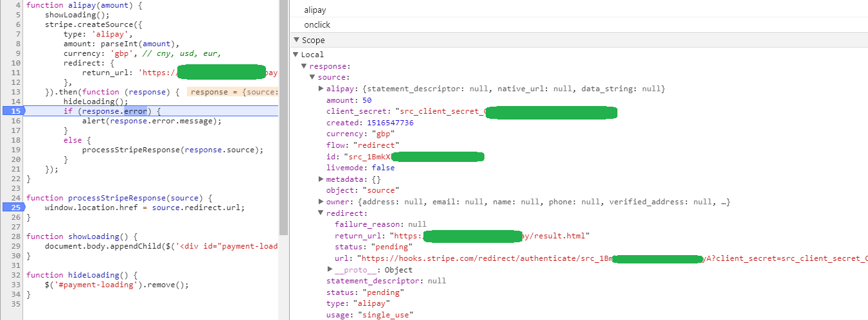868x320 pixels.
Task: Expand the __proto__ Object entry
Action: pyautogui.click(x=330, y=269)
